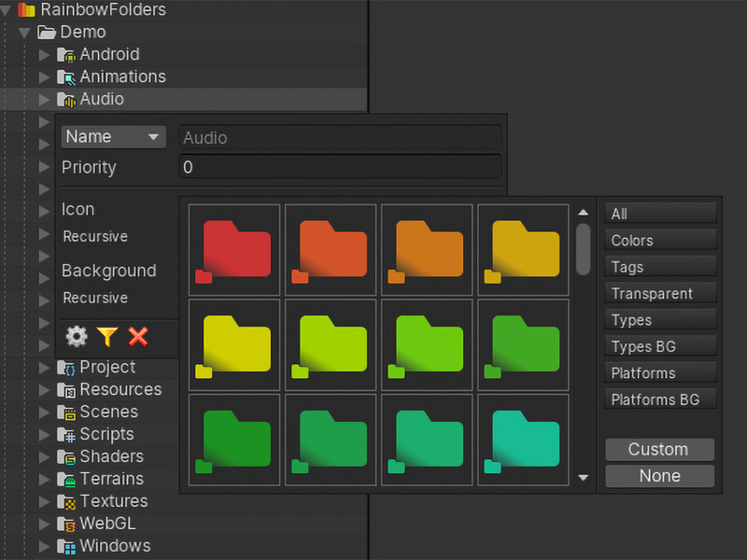Select the Types BG category
This screenshot has height=560, width=747.
[x=660, y=346]
